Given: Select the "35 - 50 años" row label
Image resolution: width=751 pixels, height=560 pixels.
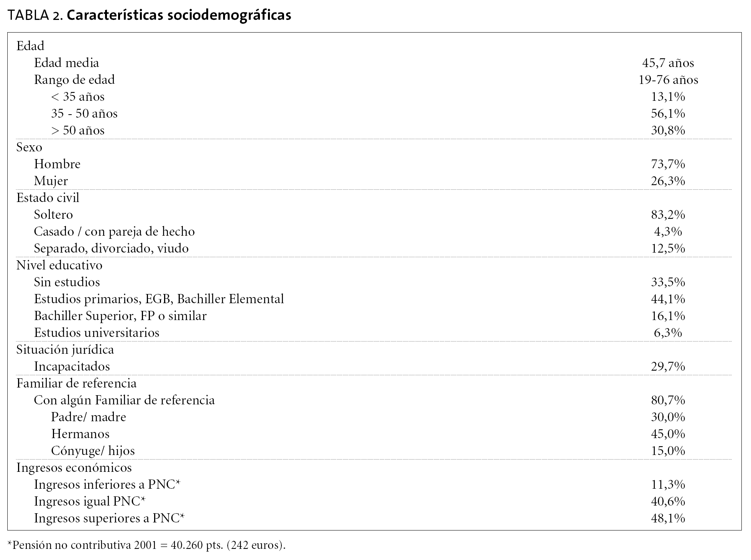Looking at the screenshot, I should 84,113.
